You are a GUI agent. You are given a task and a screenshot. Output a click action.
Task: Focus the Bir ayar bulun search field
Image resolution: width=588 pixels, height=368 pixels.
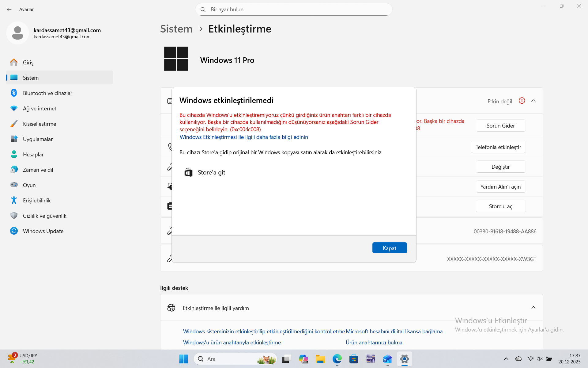[x=294, y=10]
